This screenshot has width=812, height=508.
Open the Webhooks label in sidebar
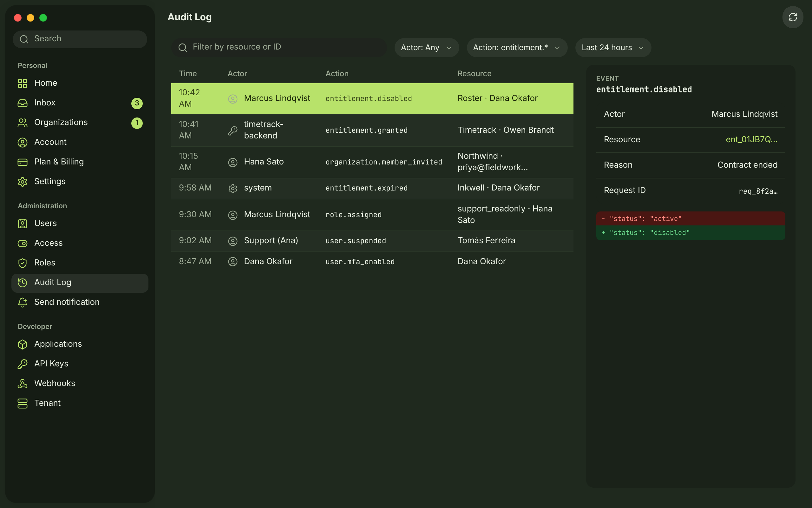pos(55,383)
